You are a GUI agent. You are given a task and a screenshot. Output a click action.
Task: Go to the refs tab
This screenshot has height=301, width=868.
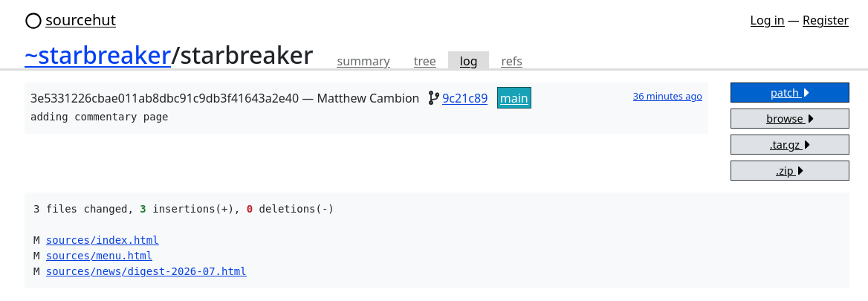[511, 61]
